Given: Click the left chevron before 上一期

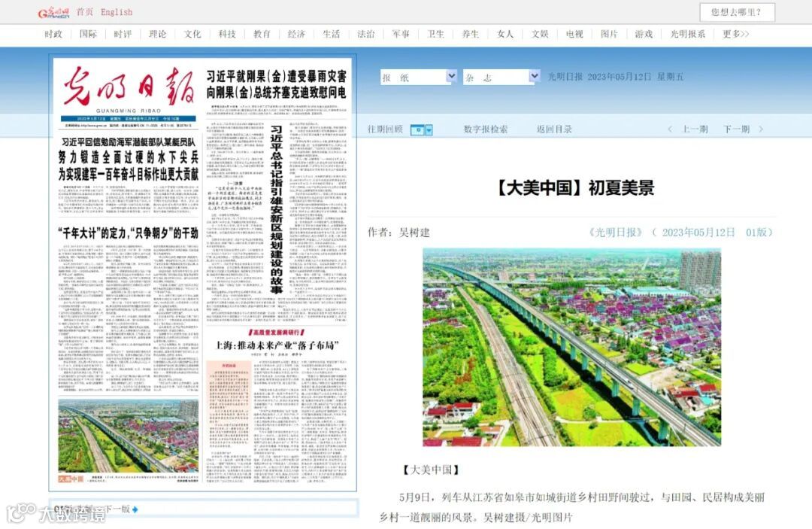Looking at the screenshot, I should (670, 129).
